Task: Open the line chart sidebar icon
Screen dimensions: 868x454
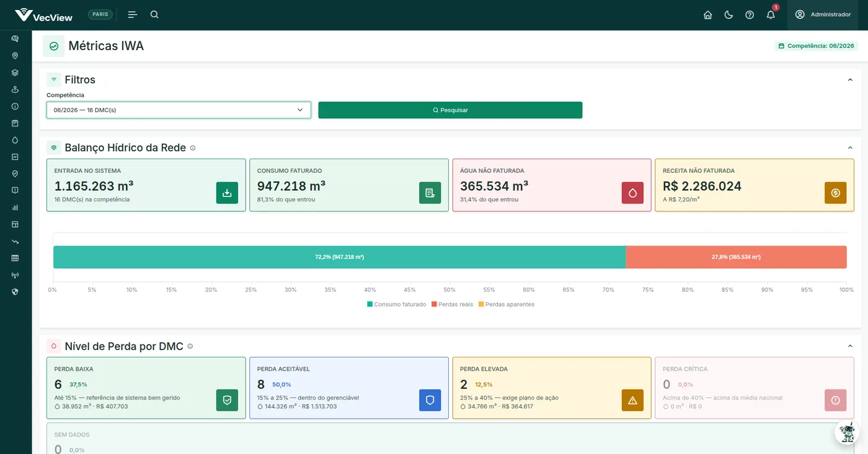Action: 15,157
